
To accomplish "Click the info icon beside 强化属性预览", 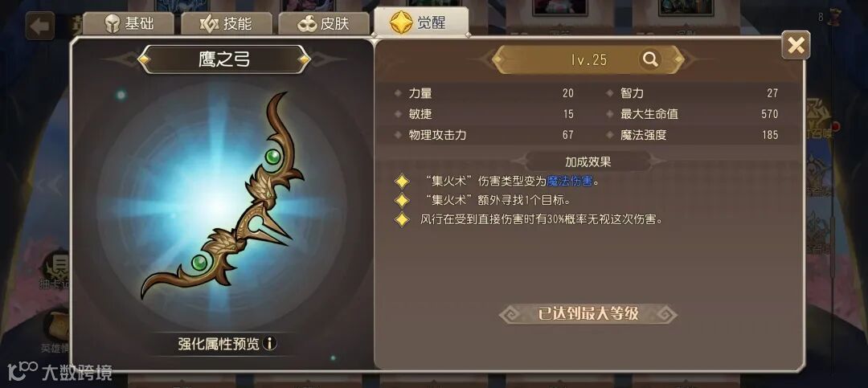I will [x=269, y=344].
